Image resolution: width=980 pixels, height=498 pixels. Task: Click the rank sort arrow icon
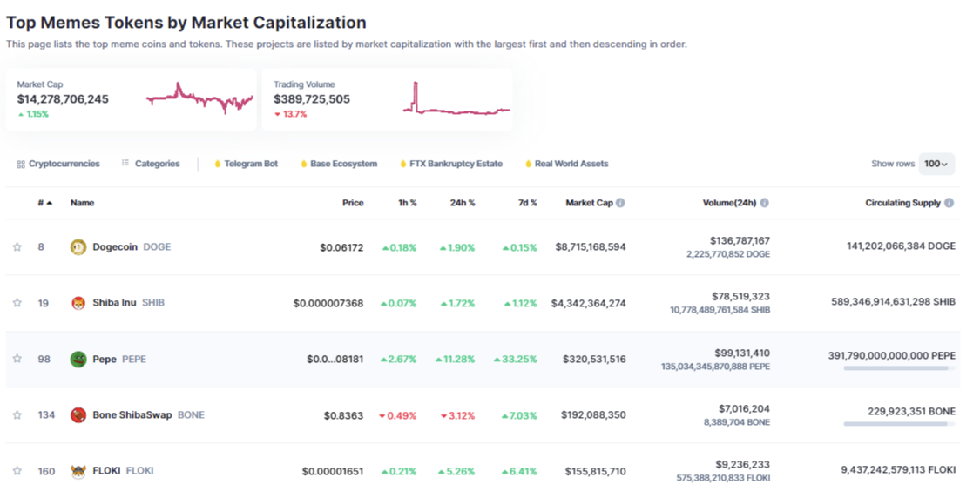(50, 203)
